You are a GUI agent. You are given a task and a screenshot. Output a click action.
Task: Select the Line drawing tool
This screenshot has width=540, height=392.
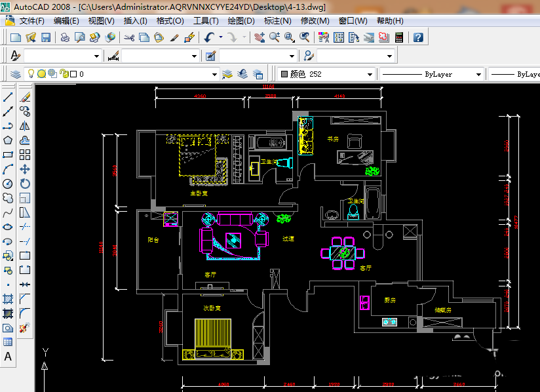click(x=8, y=97)
